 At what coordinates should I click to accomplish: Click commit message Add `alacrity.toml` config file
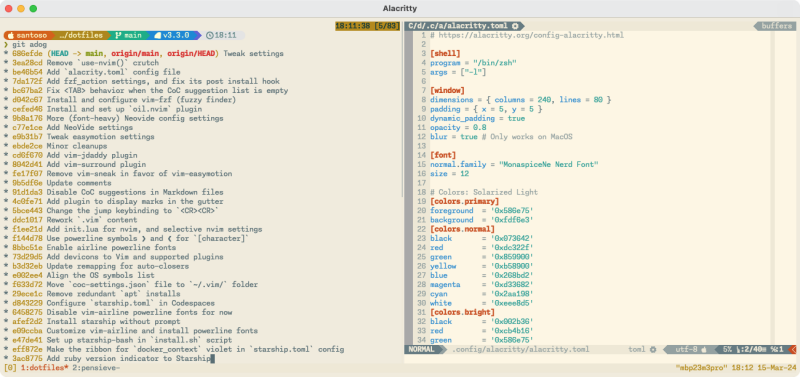coord(113,72)
